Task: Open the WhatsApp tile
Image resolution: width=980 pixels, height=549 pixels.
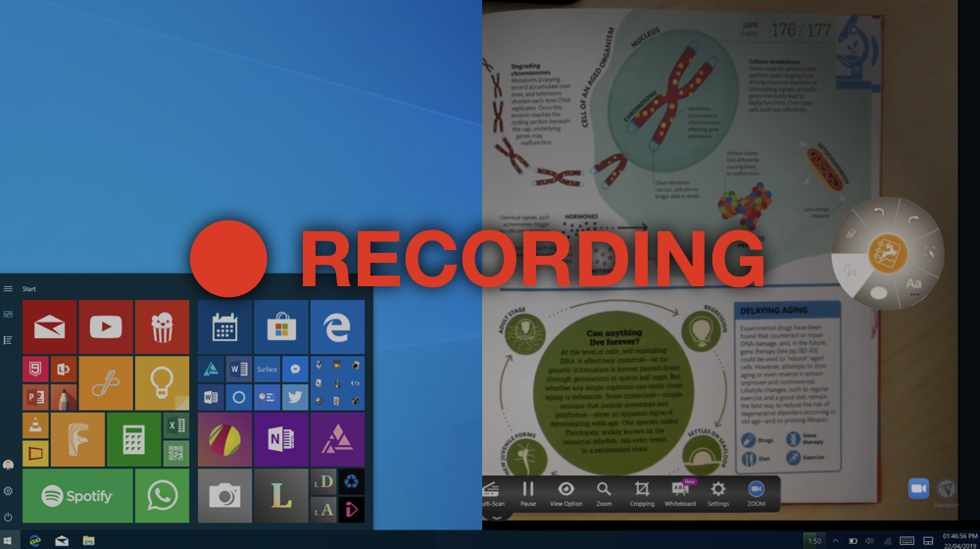Action: tap(162, 496)
